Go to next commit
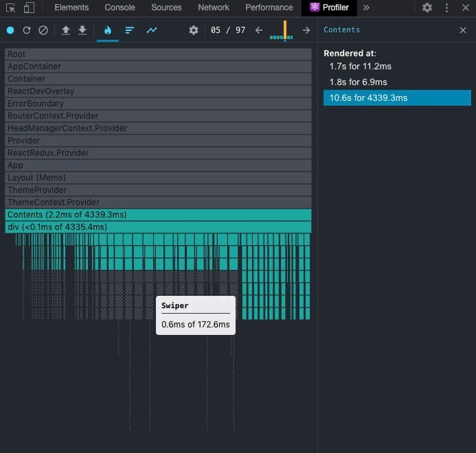The width and height of the screenshot is (476, 453). [306, 30]
